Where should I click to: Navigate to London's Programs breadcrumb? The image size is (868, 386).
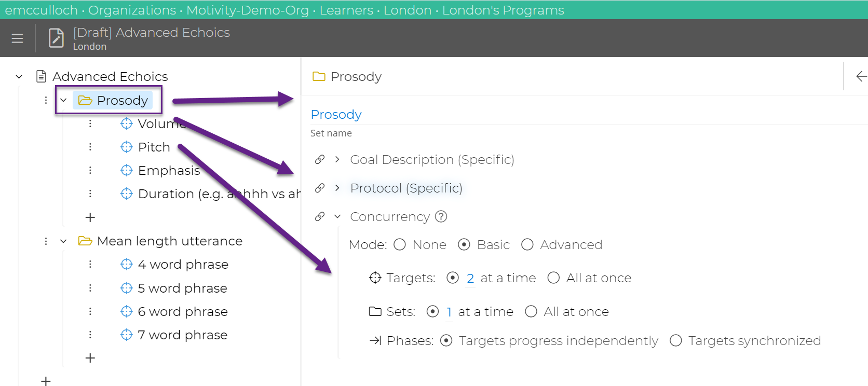[x=503, y=10]
